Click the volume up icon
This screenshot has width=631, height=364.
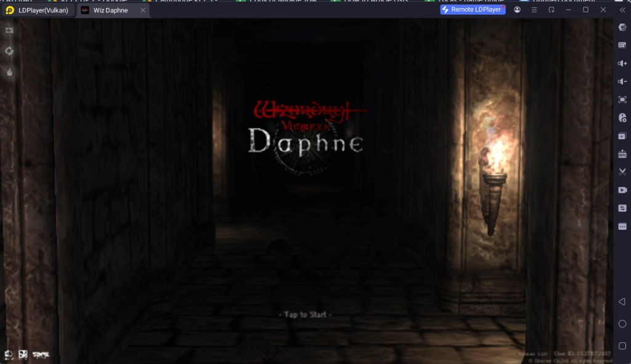622,63
